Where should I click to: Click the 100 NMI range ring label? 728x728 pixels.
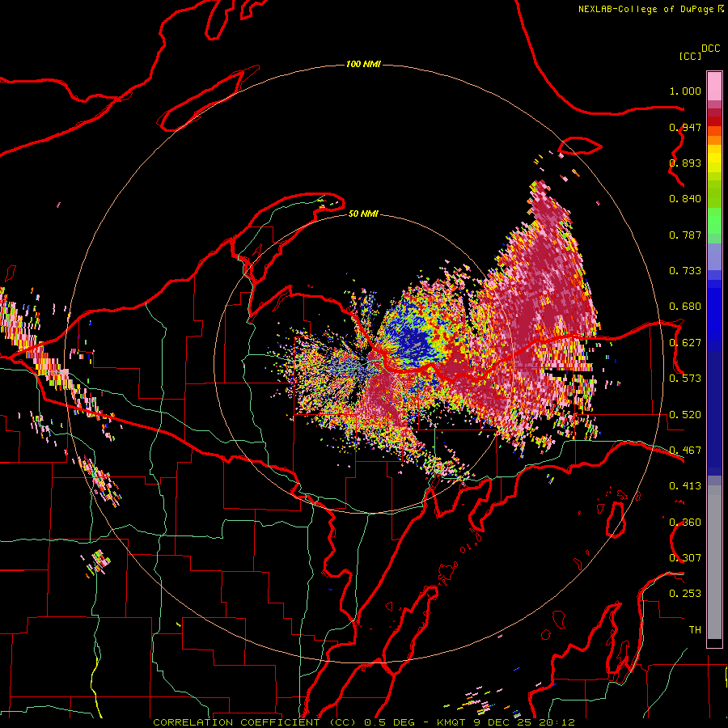point(363,64)
